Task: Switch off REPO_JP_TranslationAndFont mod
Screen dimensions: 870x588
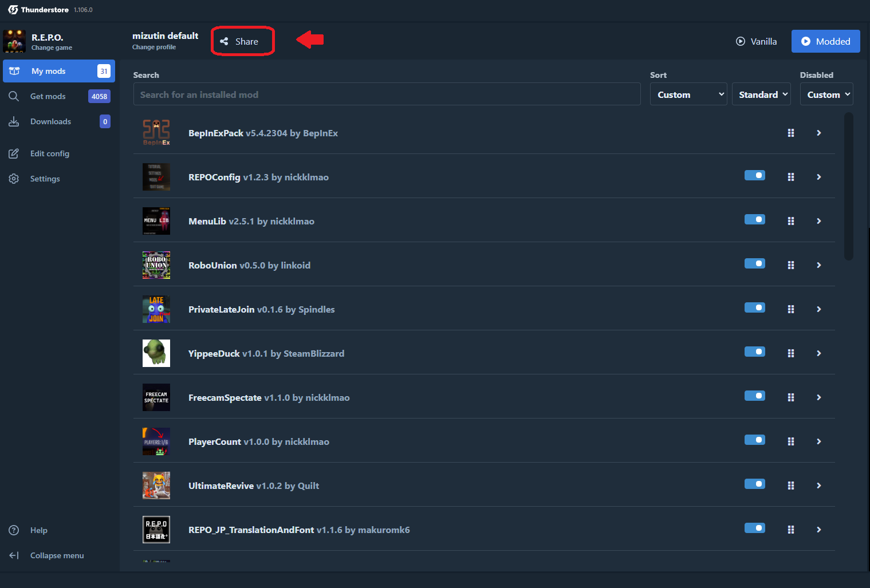Action: [x=754, y=528]
